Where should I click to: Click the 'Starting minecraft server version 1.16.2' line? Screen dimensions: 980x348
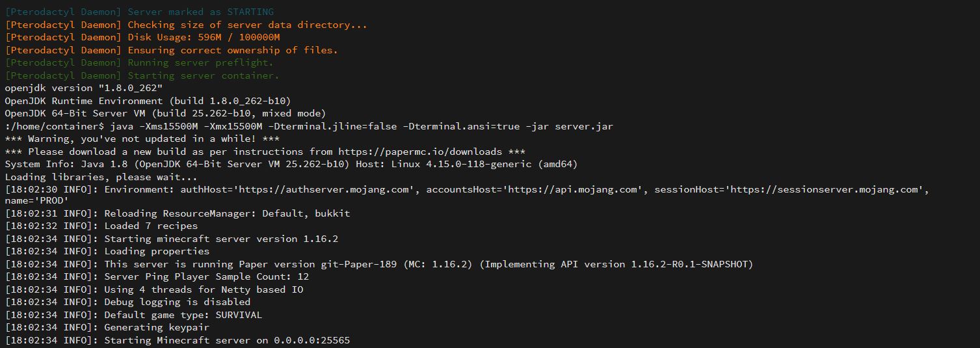point(221,239)
